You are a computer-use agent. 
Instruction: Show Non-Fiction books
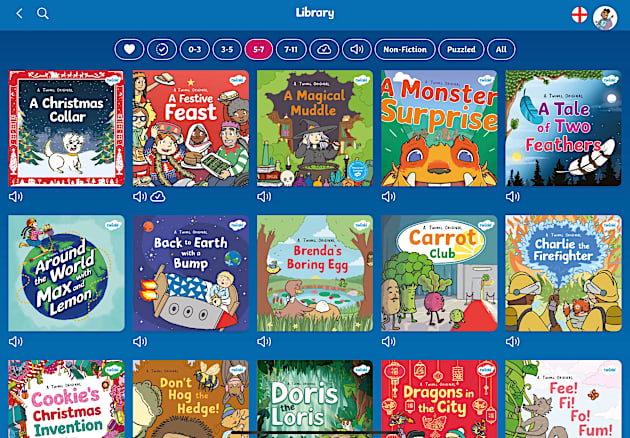405,49
